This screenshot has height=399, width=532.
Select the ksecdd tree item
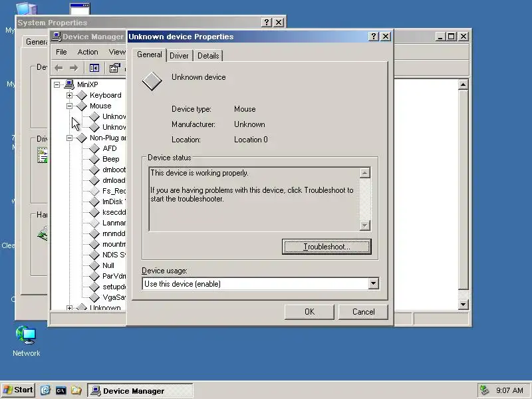tap(114, 212)
